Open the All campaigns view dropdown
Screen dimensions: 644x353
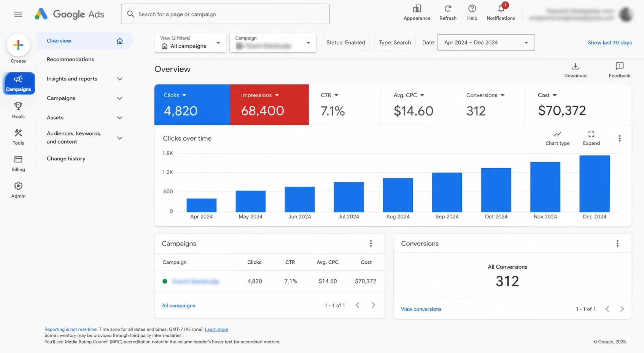(190, 43)
